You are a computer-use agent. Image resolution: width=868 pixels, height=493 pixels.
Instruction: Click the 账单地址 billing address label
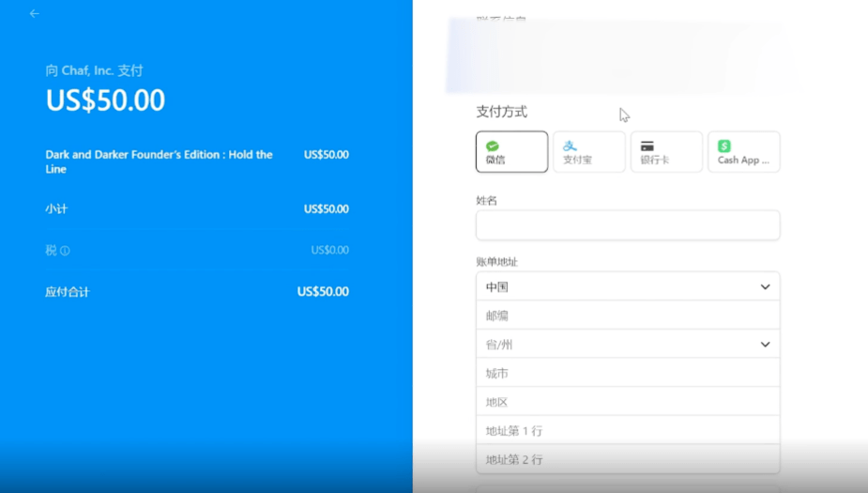click(x=496, y=262)
